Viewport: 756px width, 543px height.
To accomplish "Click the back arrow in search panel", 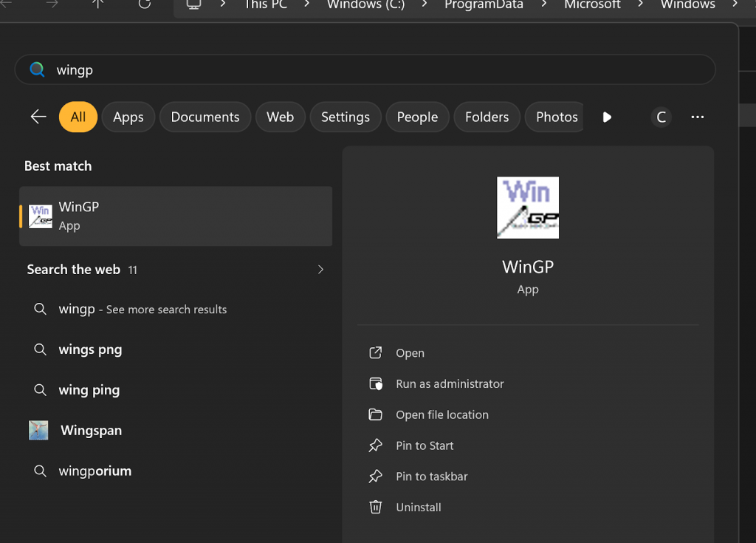I will pos(38,117).
